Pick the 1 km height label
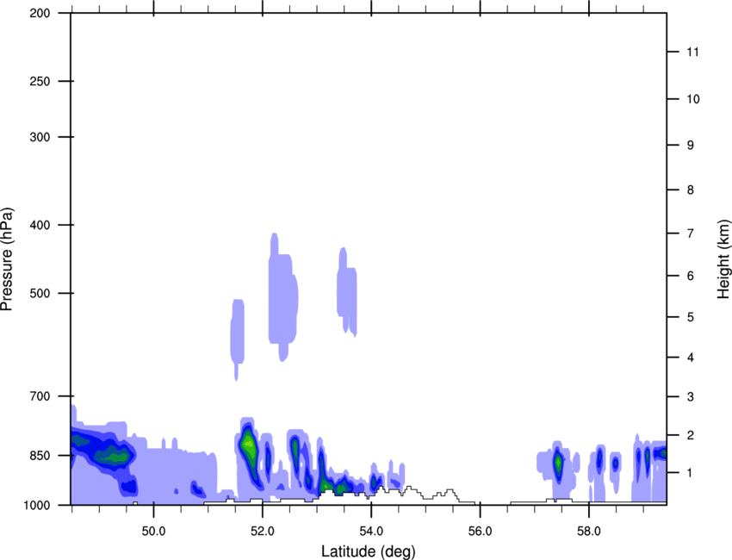Viewport: 732px width, 560px height. (691, 473)
